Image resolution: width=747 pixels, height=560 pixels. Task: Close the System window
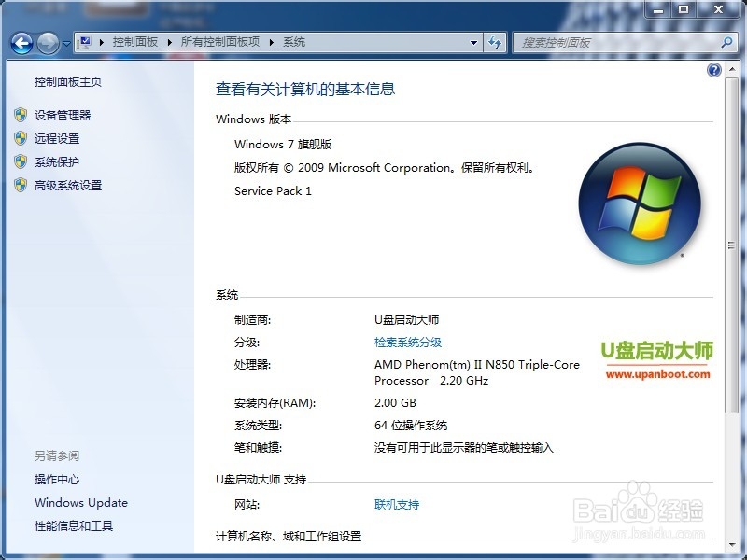click(719, 9)
